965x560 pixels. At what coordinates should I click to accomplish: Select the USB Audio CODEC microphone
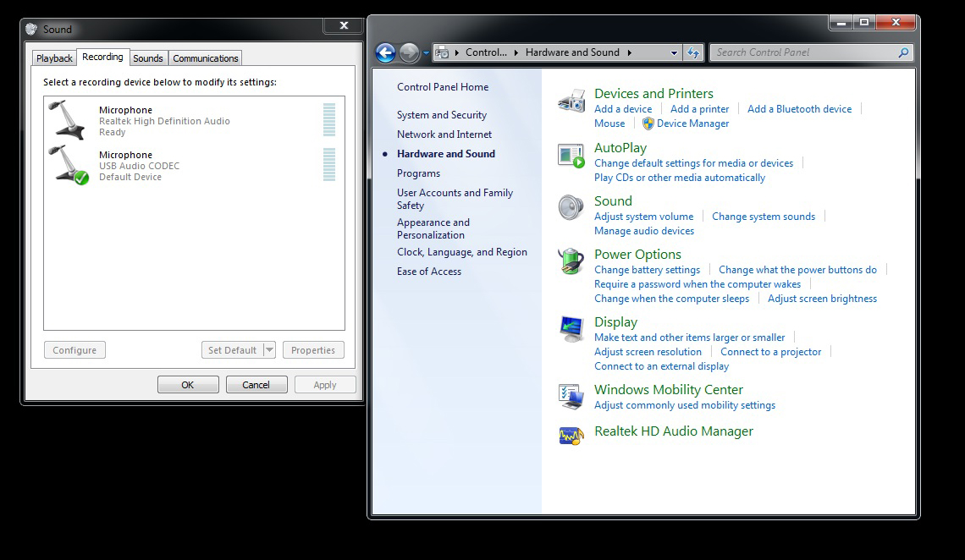point(140,166)
